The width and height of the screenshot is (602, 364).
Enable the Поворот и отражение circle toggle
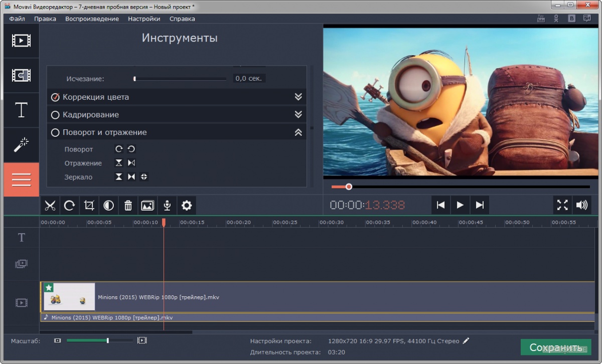(55, 132)
